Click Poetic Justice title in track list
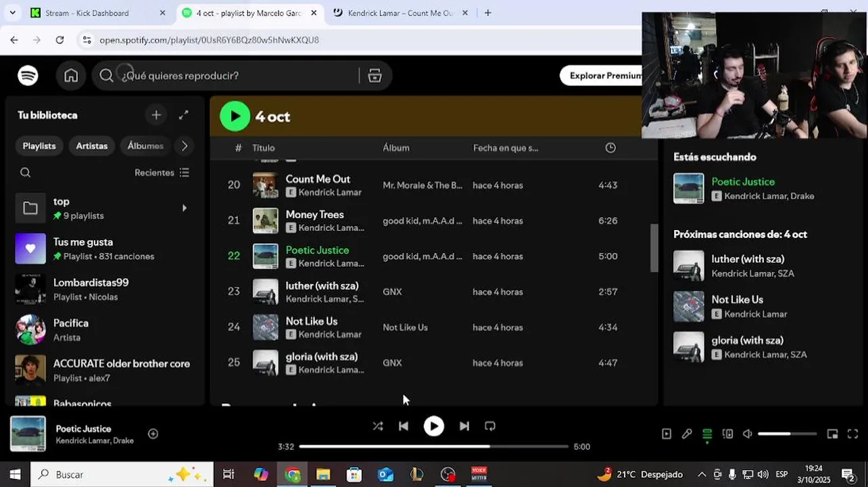Image resolution: width=868 pixels, height=487 pixels. point(317,250)
